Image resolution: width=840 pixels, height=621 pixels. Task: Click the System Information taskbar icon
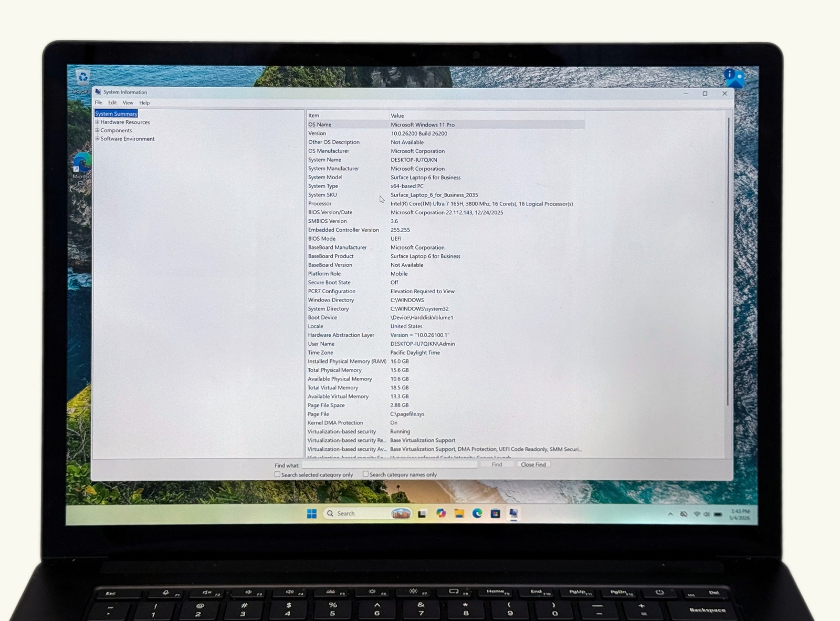(x=513, y=513)
